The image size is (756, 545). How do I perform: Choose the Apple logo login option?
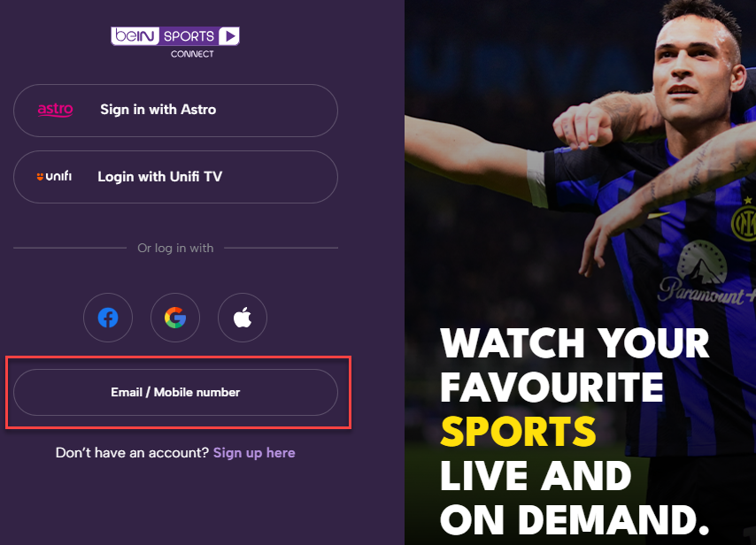point(243,318)
